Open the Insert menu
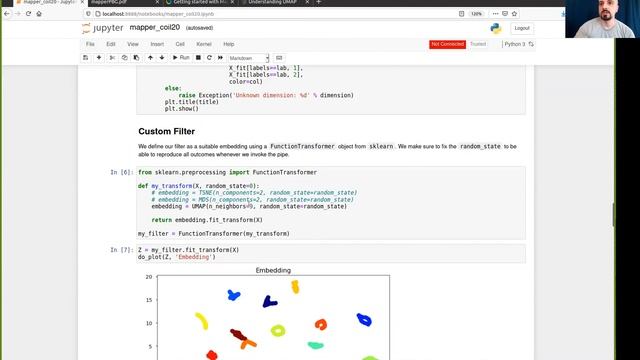The image size is (640, 360). [157, 44]
